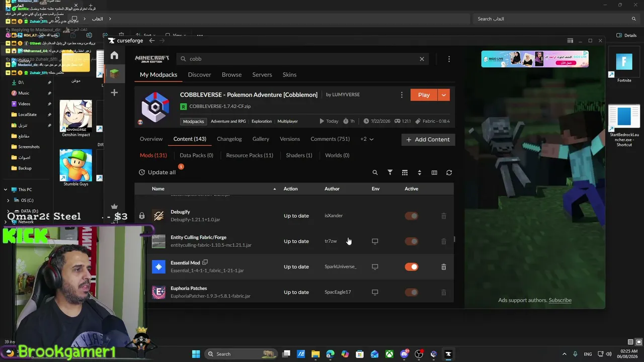The image size is (644, 362).
Task: Expand the Play button dropdown arrow
Action: (443, 95)
